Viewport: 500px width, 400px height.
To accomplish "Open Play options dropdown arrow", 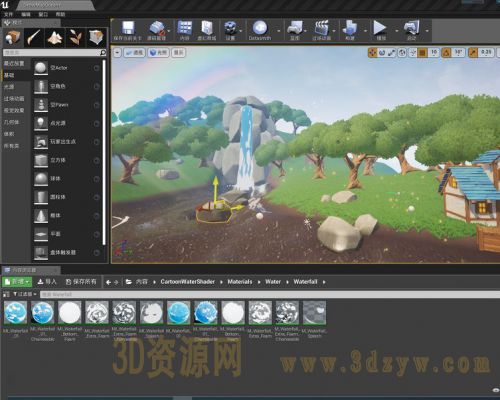I will 397,30.
